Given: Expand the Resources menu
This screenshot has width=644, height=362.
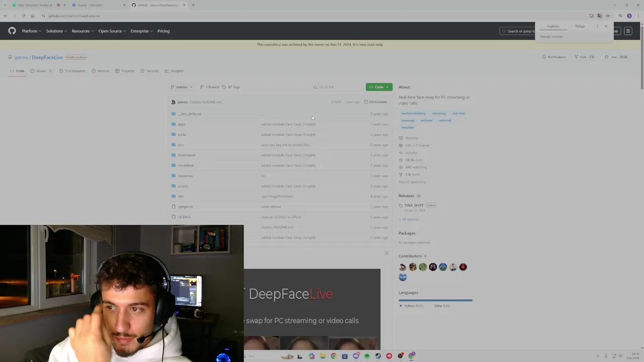Looking at the screenshot, I should (x=83, y=31).
